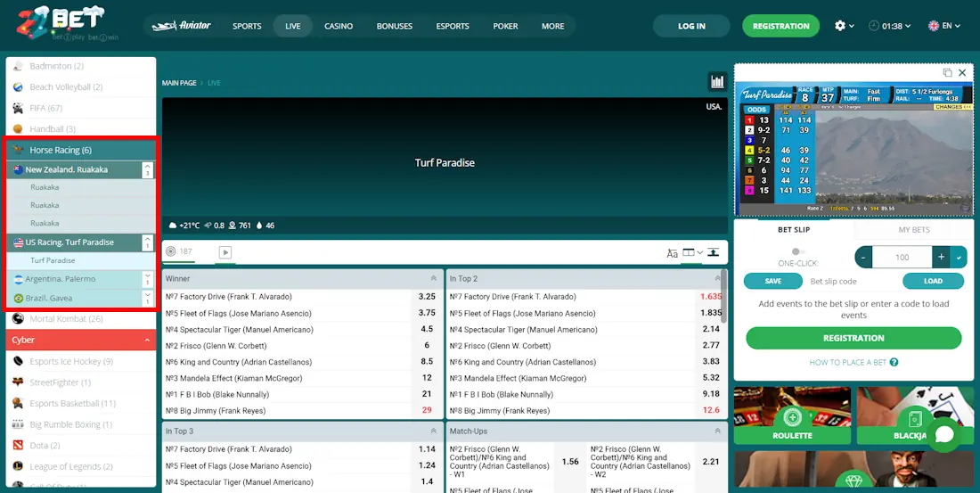Image resolution: width=980 pixels, height=493 pixels.
Task: Switch to the BET SLIP tab
Action: [x=794, y=230]
